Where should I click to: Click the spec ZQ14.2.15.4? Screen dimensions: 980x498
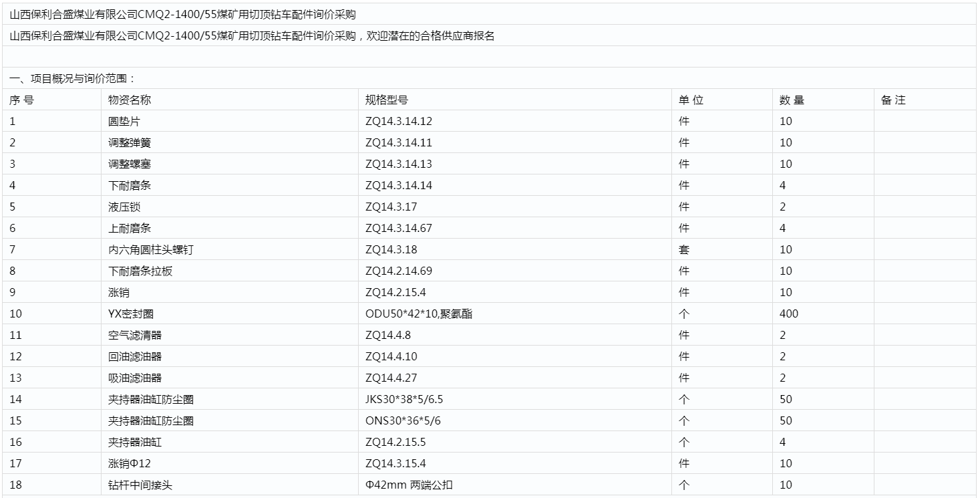[396, 293]
